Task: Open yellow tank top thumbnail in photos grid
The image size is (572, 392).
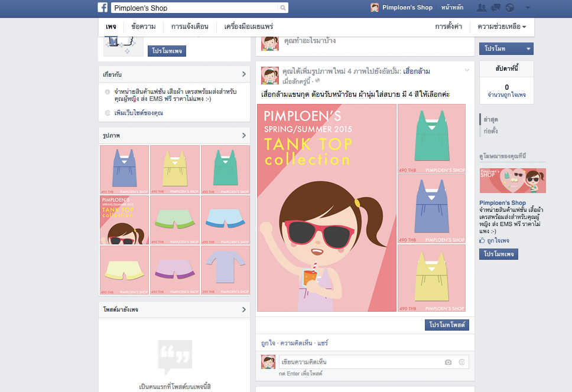Action: click(x=175, y=170)
